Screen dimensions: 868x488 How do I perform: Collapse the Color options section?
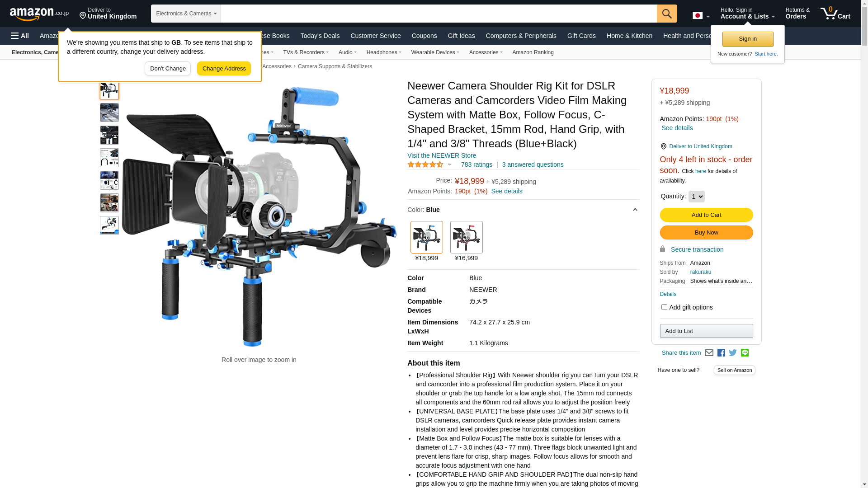coord(635,210)
